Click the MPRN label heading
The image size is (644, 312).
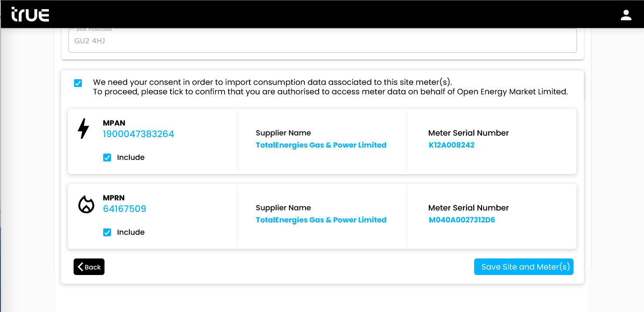(x=114, y=198)
